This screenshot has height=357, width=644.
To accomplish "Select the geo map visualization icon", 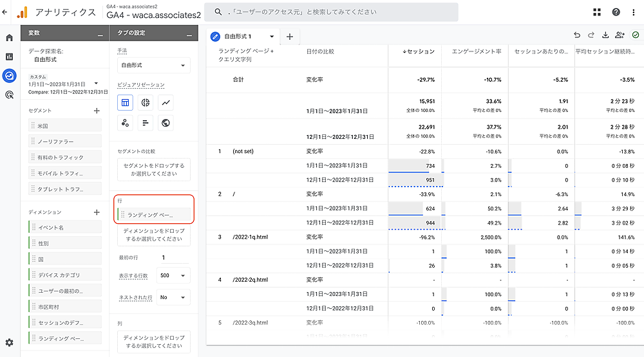I will coord(166,123).
